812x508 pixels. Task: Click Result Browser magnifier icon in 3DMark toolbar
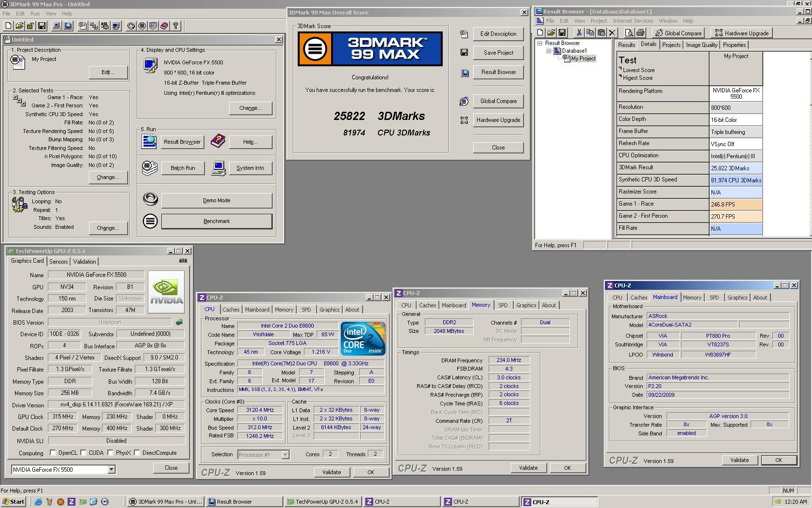tap(68, 26)
